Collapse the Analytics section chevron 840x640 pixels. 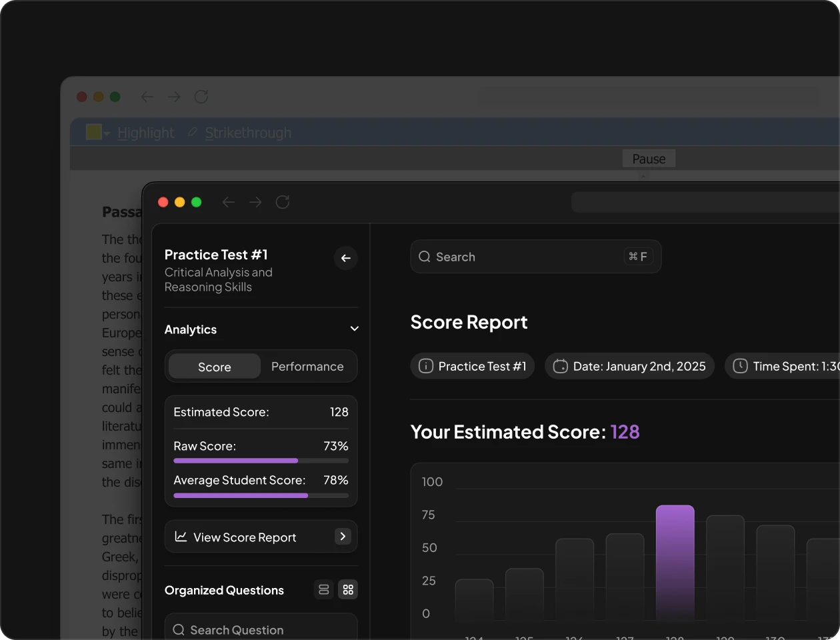[354, 329]
